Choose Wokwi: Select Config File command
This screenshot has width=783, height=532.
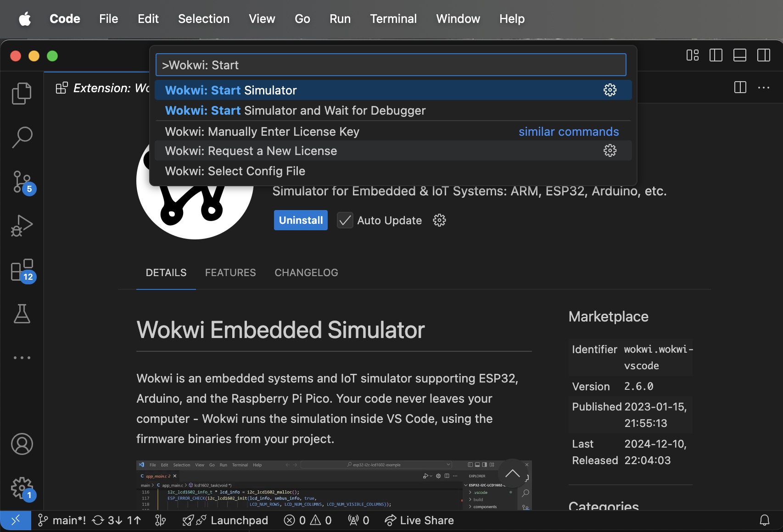click(x=393, y=171)
